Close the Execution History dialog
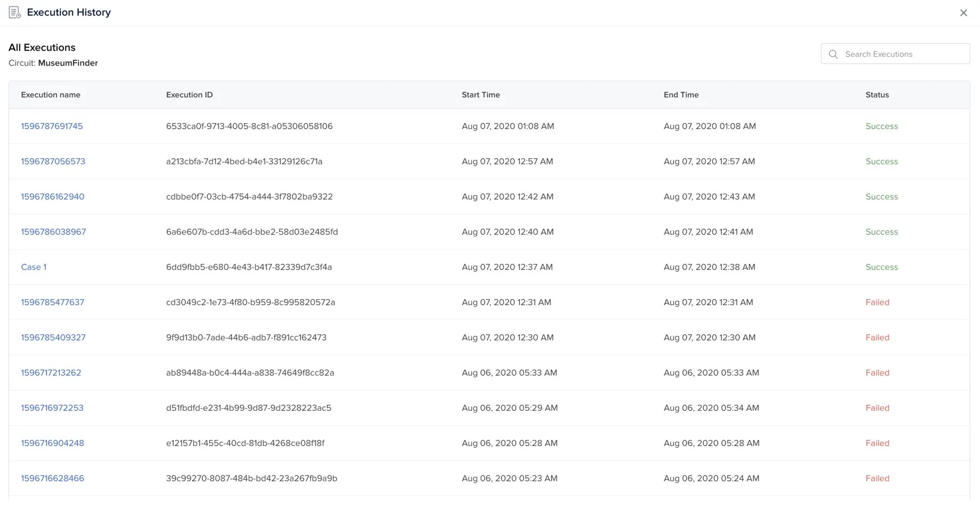Viewport: 980px width, 510px height. click(x=963, y=13)
